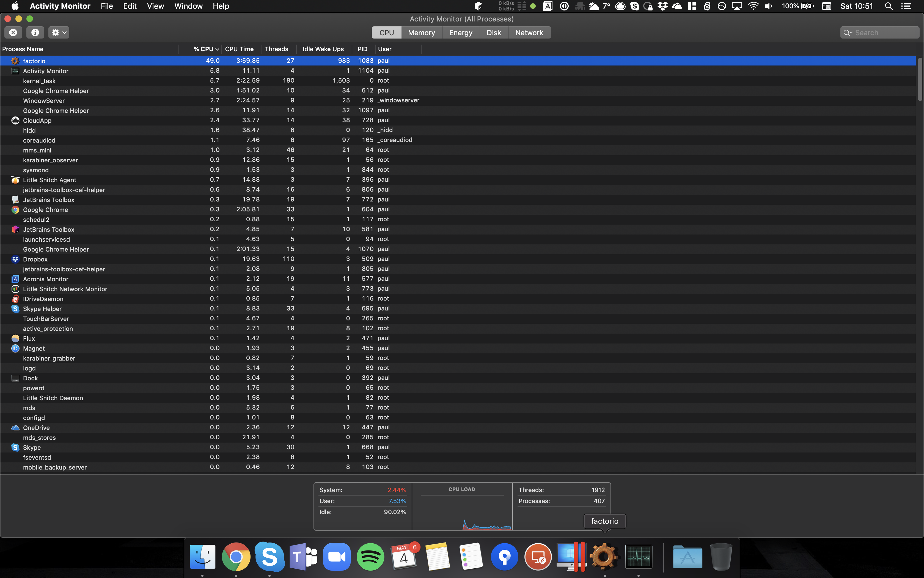Viewport: 924px width, 578px height.
Task: Sort by Idle Wake Ups column header
Action: tap(324, 49)
